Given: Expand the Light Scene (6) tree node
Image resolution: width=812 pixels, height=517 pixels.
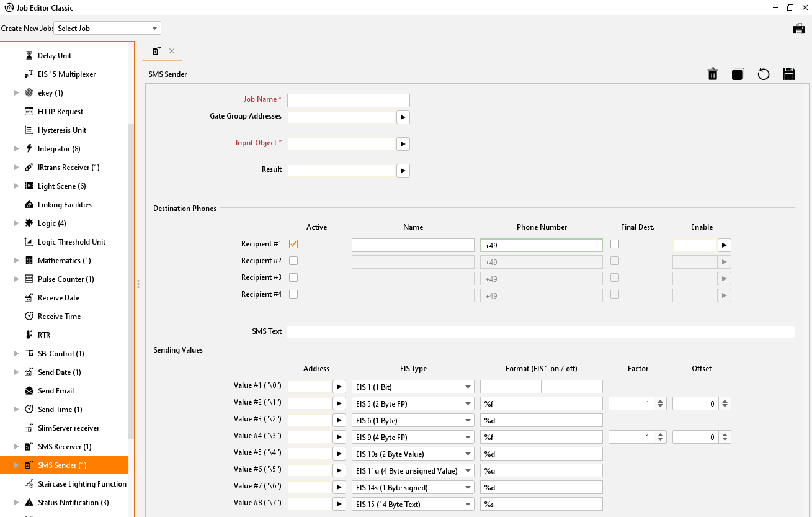Looking at the screenshot, I should tap(17, 186).
